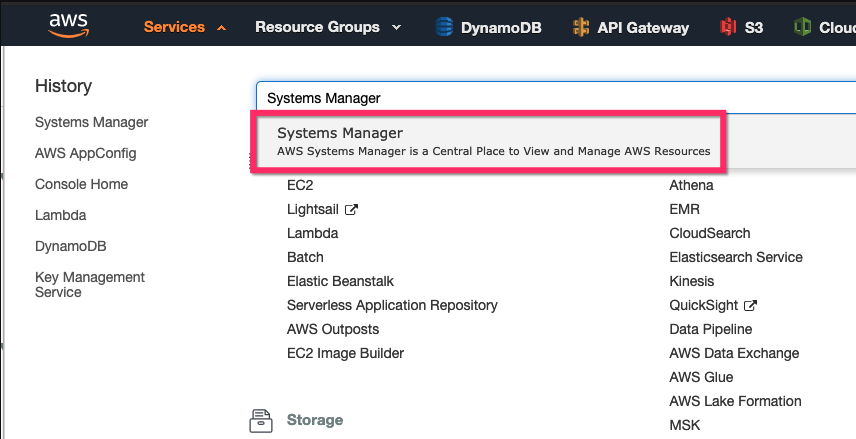The height and width of the screenshot is (439, 856).
Task: Expand the Resource Groups dropdown
Action: (328, 27)
